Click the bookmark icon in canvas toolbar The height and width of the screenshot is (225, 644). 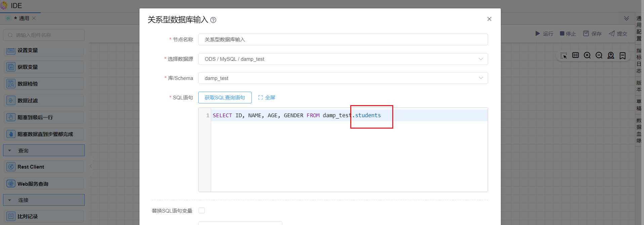click(622, 55)
